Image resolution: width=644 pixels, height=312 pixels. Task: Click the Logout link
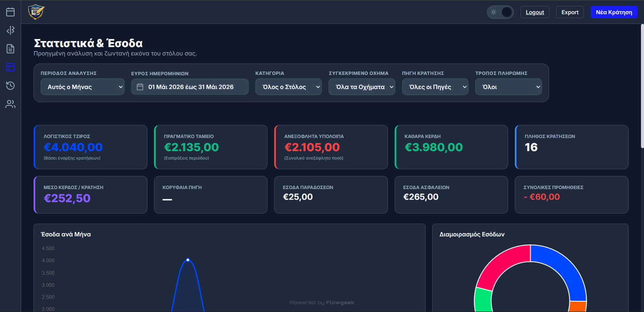[x=535, y=12]
